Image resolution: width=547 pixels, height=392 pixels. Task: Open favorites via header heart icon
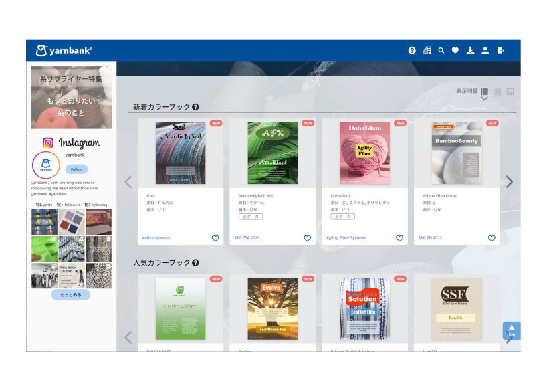[455, 50]
